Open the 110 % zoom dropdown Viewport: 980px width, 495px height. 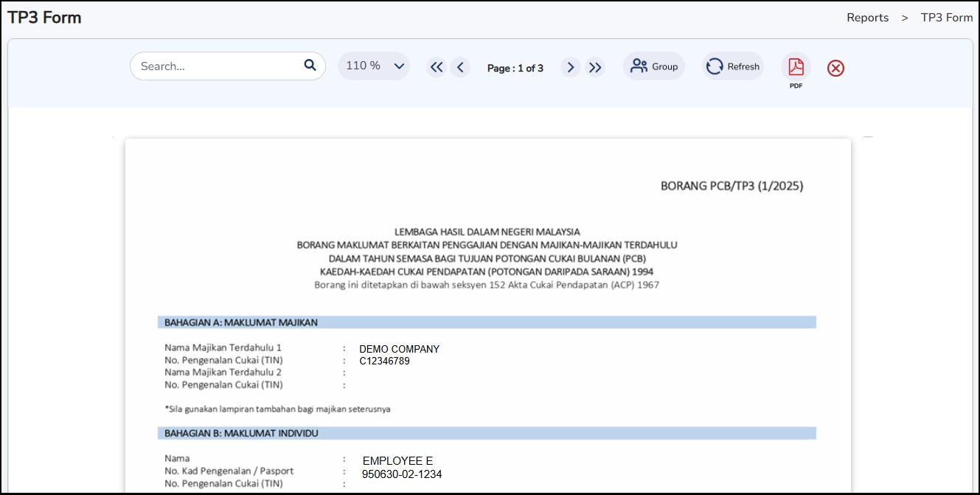374,66
